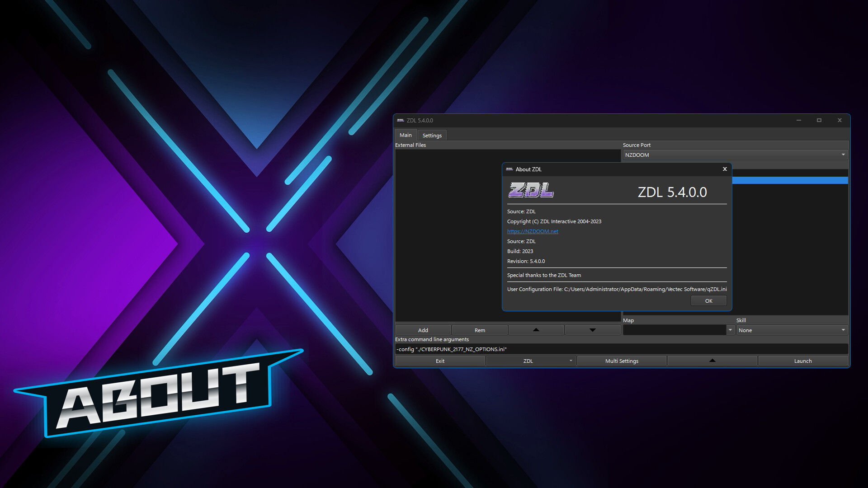Select the Main tab
This screenshot has height=488, width=868.
tap(405, 135)
